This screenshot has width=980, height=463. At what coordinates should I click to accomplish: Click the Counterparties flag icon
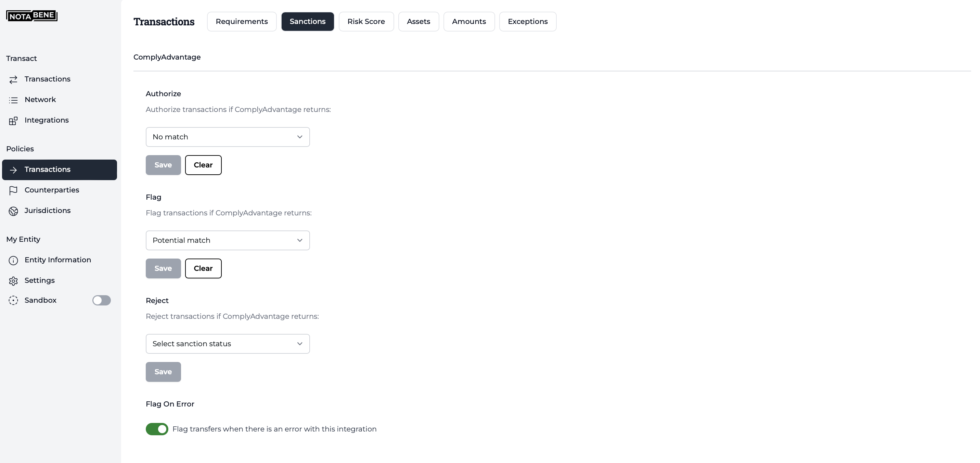point(13,190)
